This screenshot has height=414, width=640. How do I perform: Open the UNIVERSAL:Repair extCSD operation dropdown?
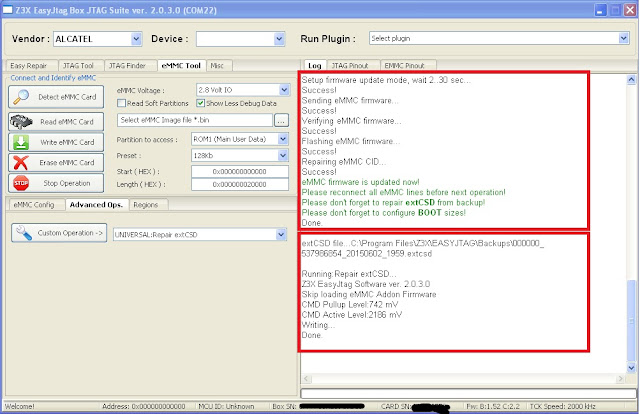(x=281, y=235)
